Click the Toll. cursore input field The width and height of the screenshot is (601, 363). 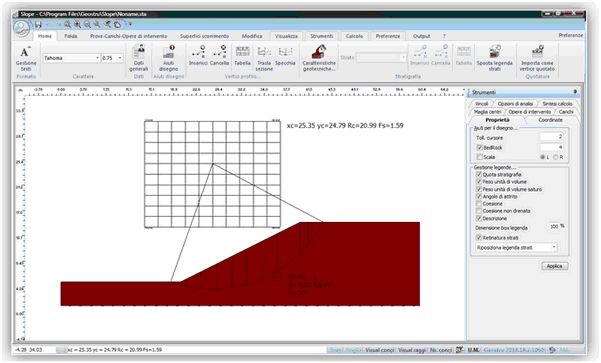[x=552, y=137]
